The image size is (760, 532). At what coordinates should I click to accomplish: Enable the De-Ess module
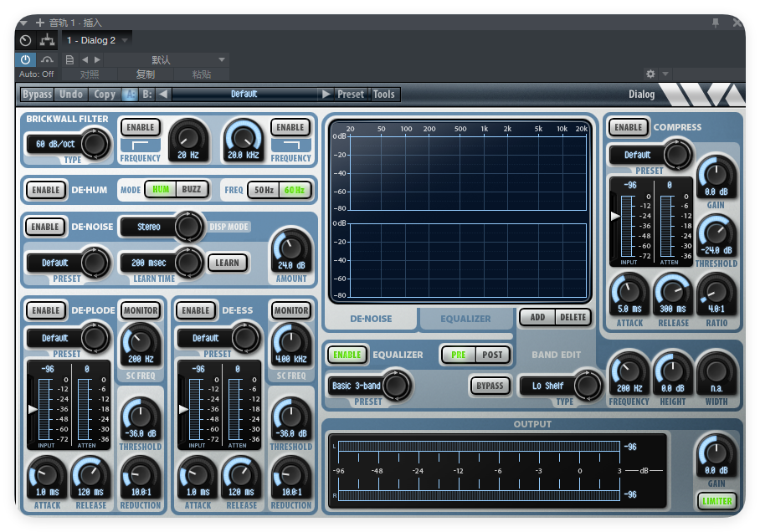(x=196, y=310)
